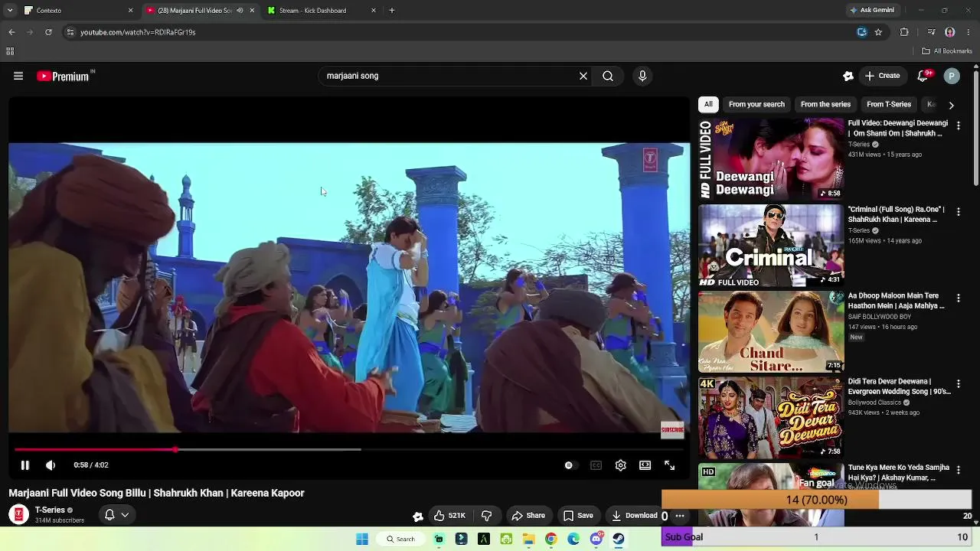Click Ask Gemini button
The width and height of the screenshot is (980, 551).
[871, 11]
